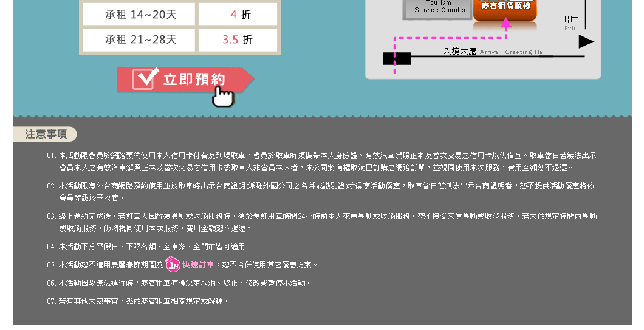Click the white checkmark icon on reserve button

[x=145, y=78]
